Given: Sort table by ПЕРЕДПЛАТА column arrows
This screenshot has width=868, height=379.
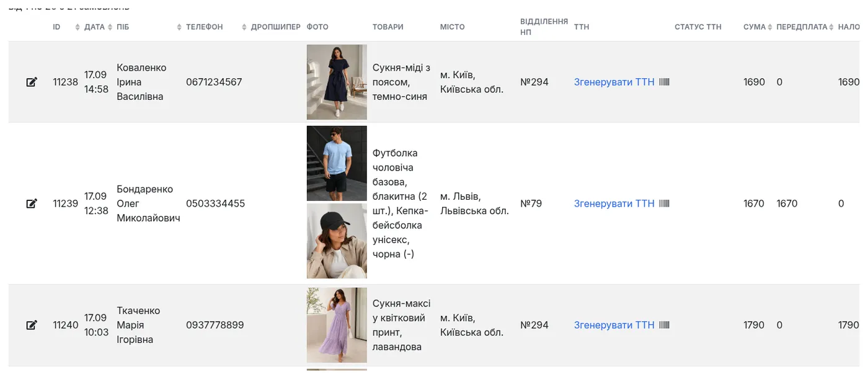Looking at the screenshot, I should [x=832, y=27].
